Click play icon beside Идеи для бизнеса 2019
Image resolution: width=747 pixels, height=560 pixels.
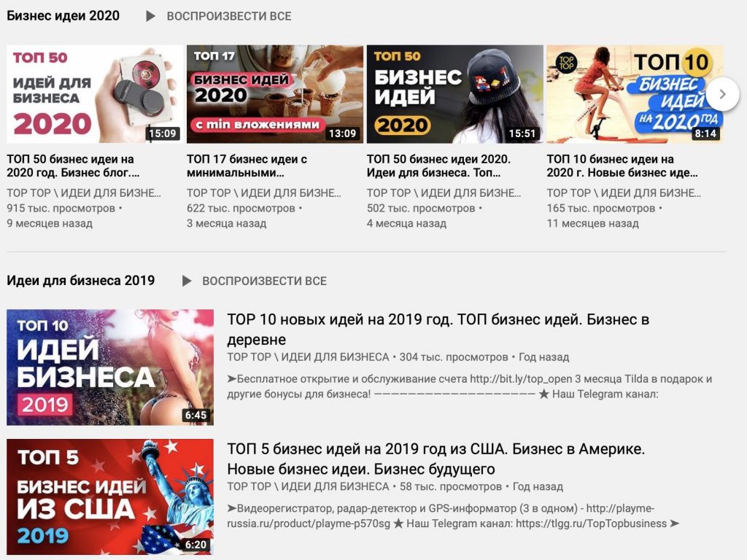pyautogui.click(x=187, y=281)
